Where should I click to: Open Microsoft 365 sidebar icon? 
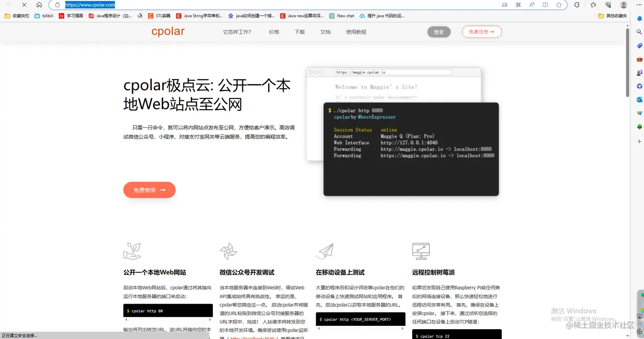[639, 86]
